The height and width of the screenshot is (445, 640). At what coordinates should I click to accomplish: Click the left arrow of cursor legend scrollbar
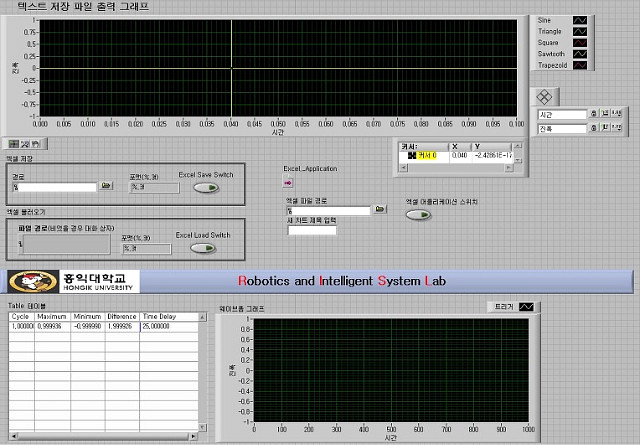tap(403, 168)
